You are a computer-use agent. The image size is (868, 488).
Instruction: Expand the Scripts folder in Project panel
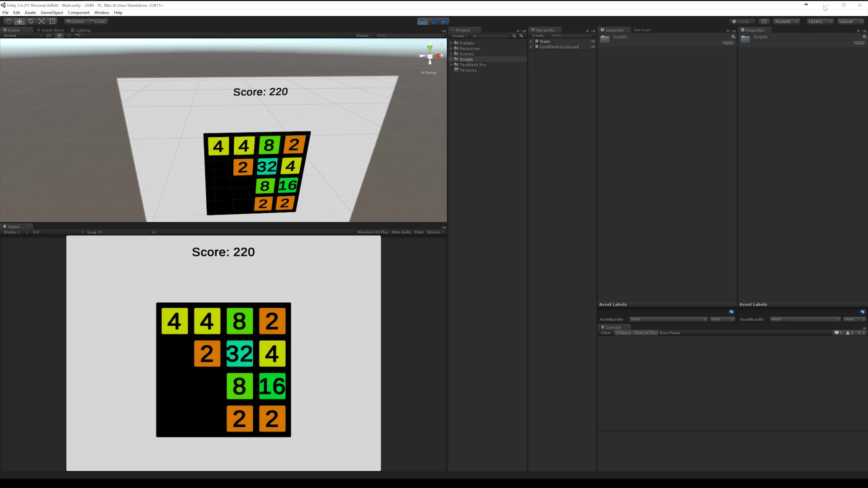point(452,59)
